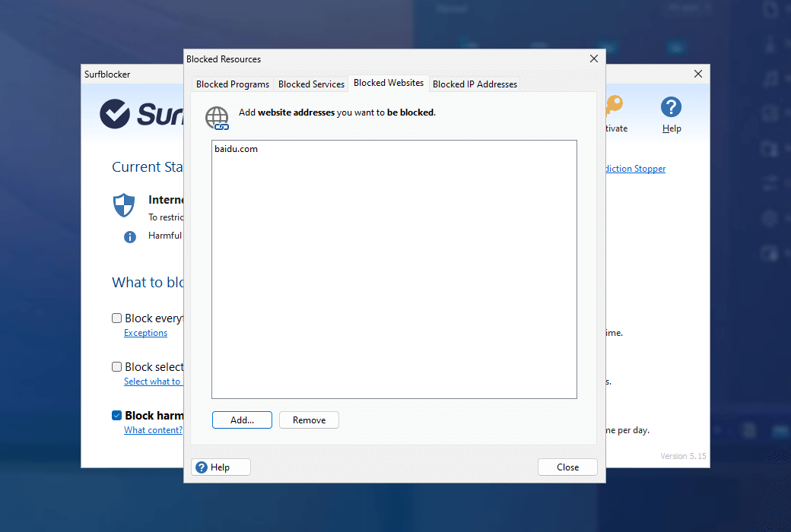
Task: Toggle the Block everything checkbox
Action: (117, 318)
